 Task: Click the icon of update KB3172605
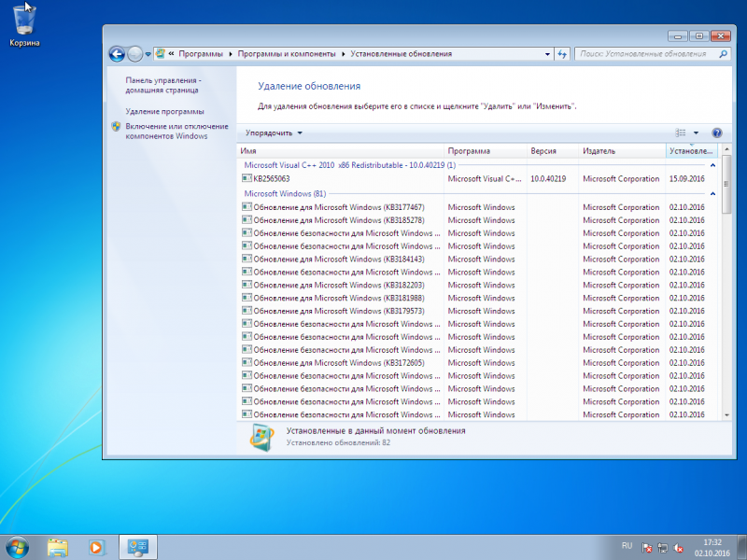[x=247, y=362]
